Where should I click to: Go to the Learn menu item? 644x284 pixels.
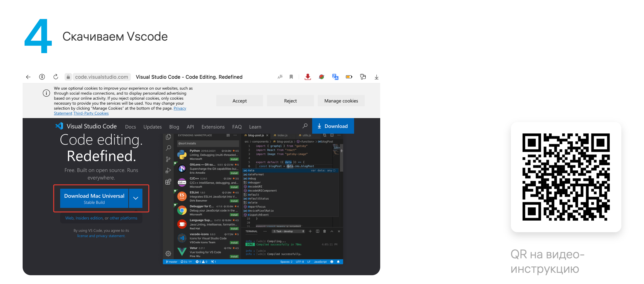(255, 127)
